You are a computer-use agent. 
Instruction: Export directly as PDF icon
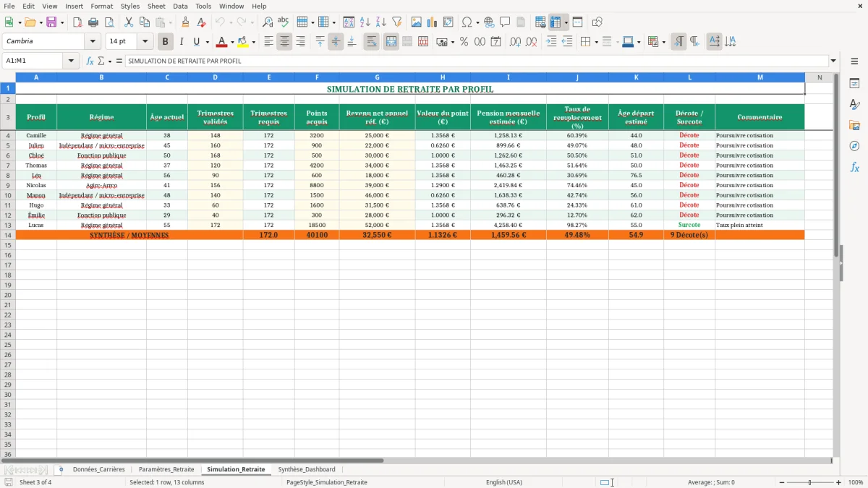77,22
